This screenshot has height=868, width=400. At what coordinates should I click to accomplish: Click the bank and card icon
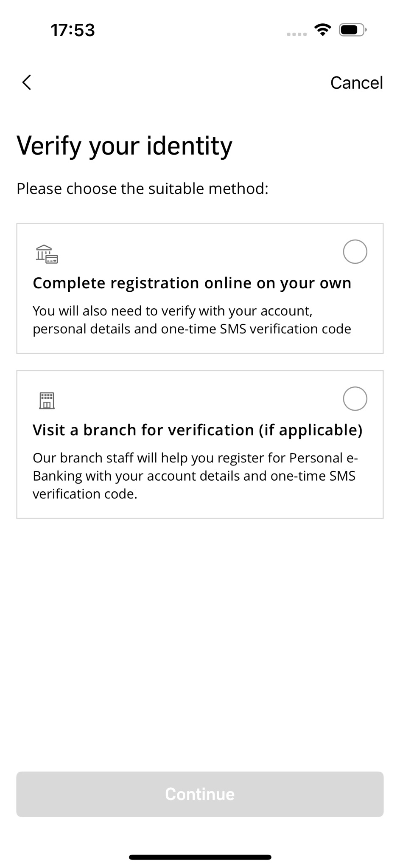coord(47,254)
